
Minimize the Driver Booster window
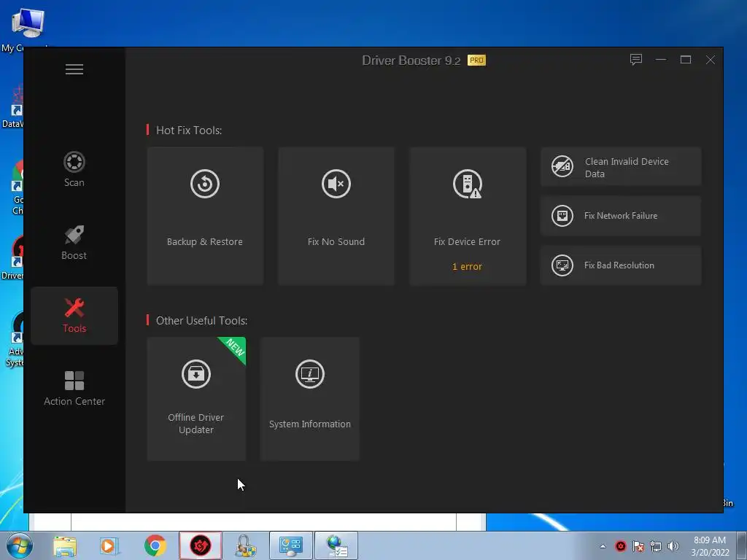[661, 60]
